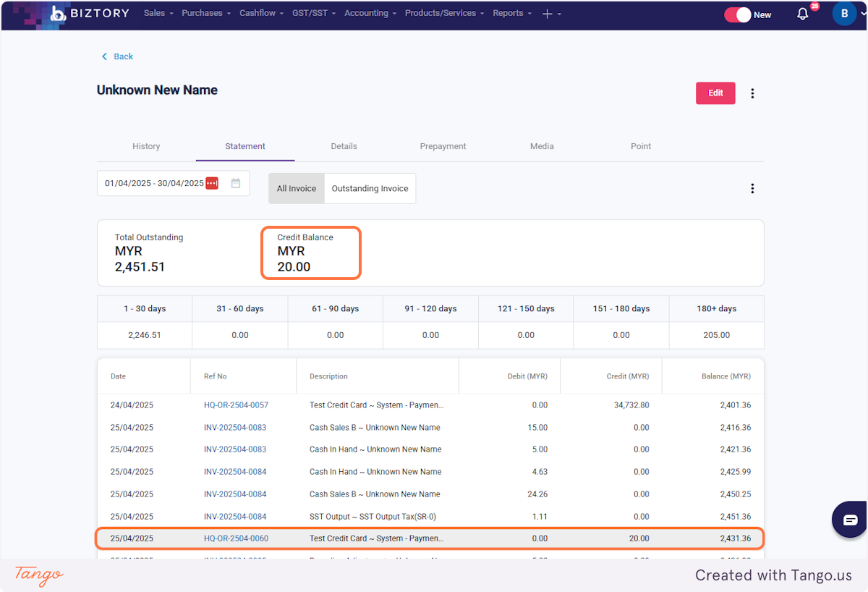Viewport: 868px width, 592px height.
Task: Click the 2,450.25 balance value
Action: [736, 494]
